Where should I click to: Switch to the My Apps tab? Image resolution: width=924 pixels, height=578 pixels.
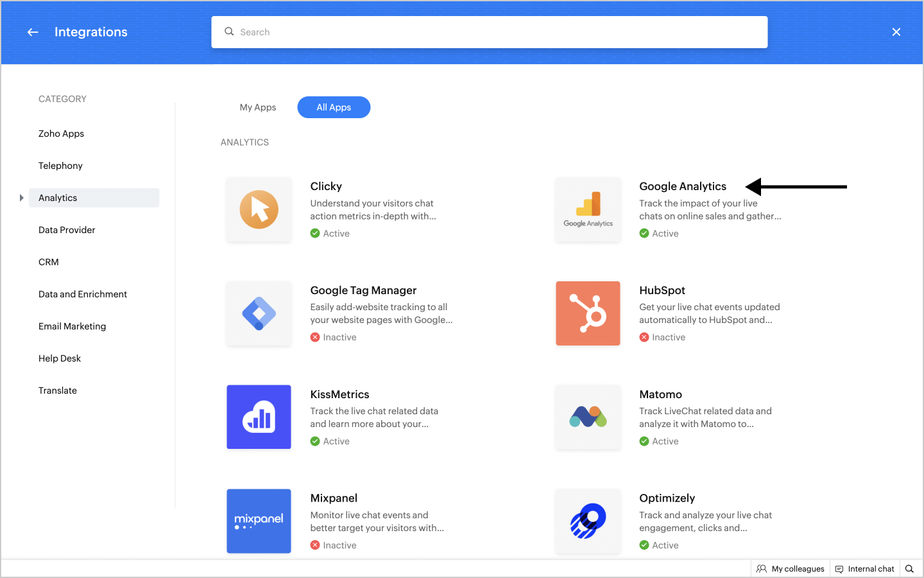258,107
